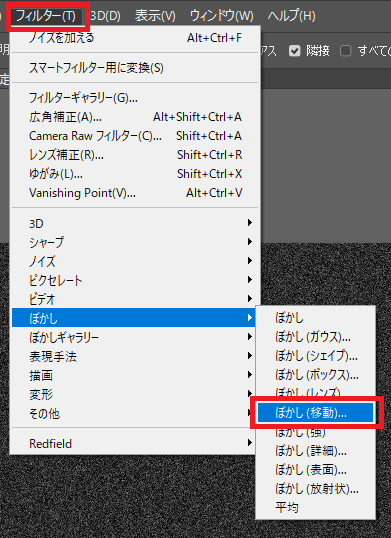Expand the ピクセレート submenu
This screenshot has width=391, height=538.
point(135,280)
